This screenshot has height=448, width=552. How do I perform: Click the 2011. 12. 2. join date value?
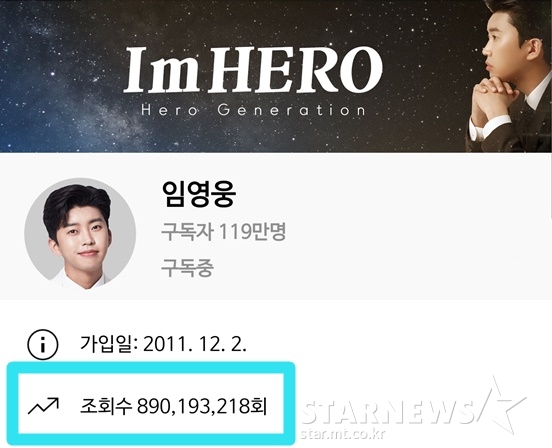(x=195, y=344)
